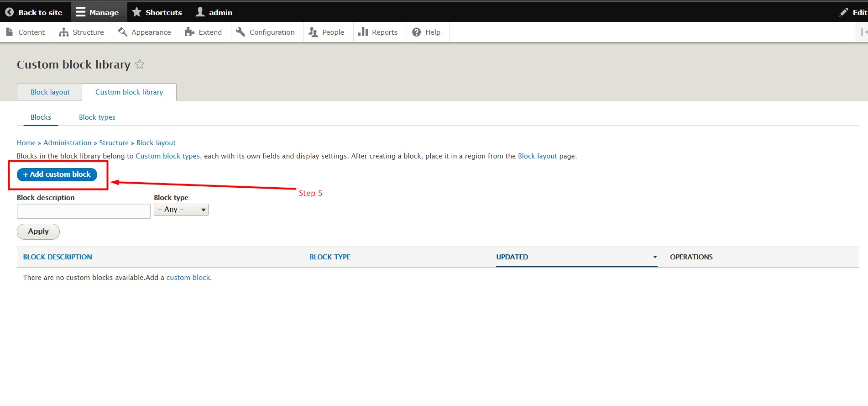
Task: Click the Content page icon
Action: click(x=10, y=32)
